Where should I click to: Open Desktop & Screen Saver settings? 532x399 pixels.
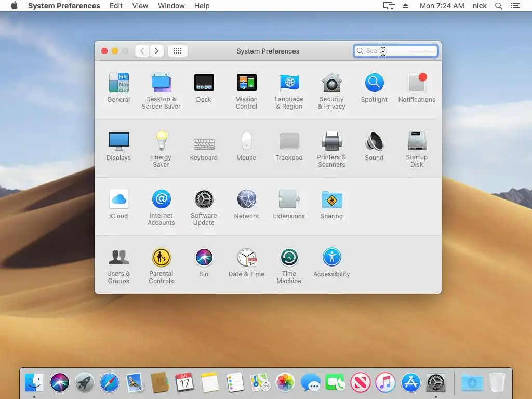(161, 91)
